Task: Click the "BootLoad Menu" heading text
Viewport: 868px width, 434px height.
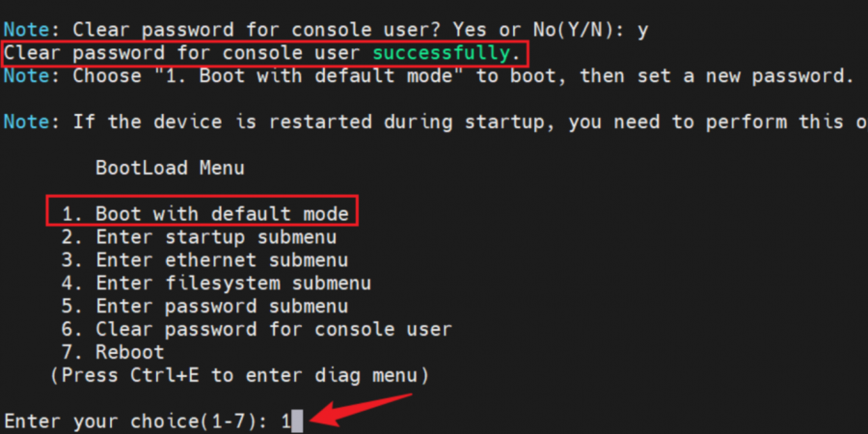Action: coord(170,168)
